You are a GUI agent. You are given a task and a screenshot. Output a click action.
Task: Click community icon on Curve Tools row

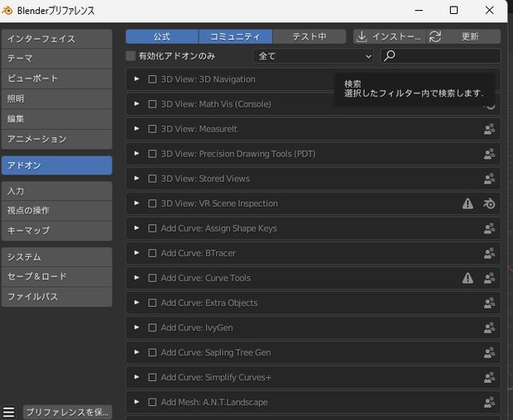pos(489,278)
